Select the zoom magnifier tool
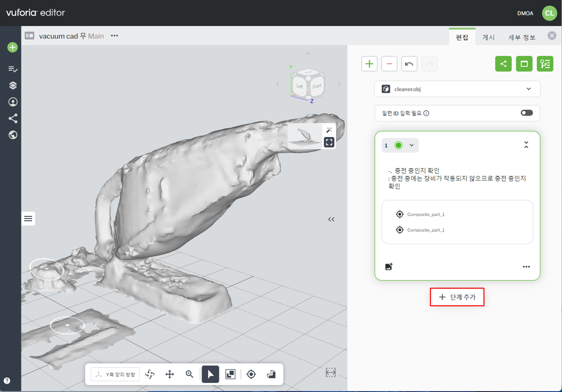This screenshot has width=562, height=392. (x=189, y=374)
